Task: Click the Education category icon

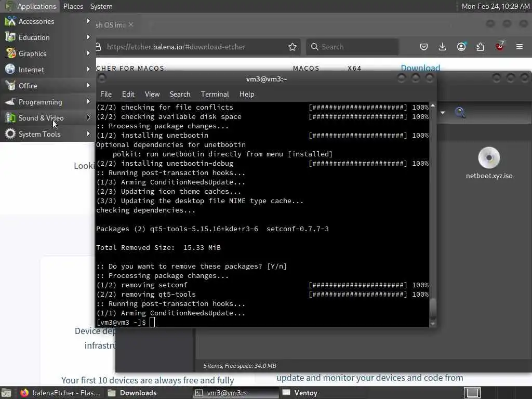Action: click(10, 37)
